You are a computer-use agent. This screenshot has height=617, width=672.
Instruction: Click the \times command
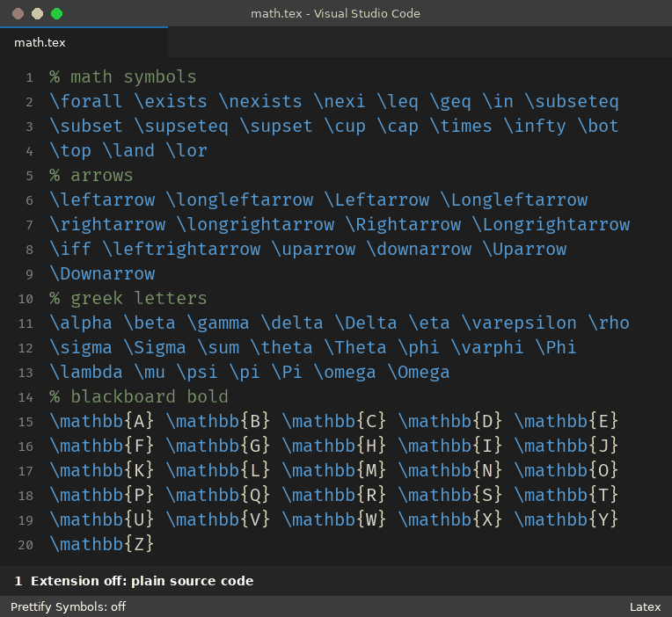[461, 127]
